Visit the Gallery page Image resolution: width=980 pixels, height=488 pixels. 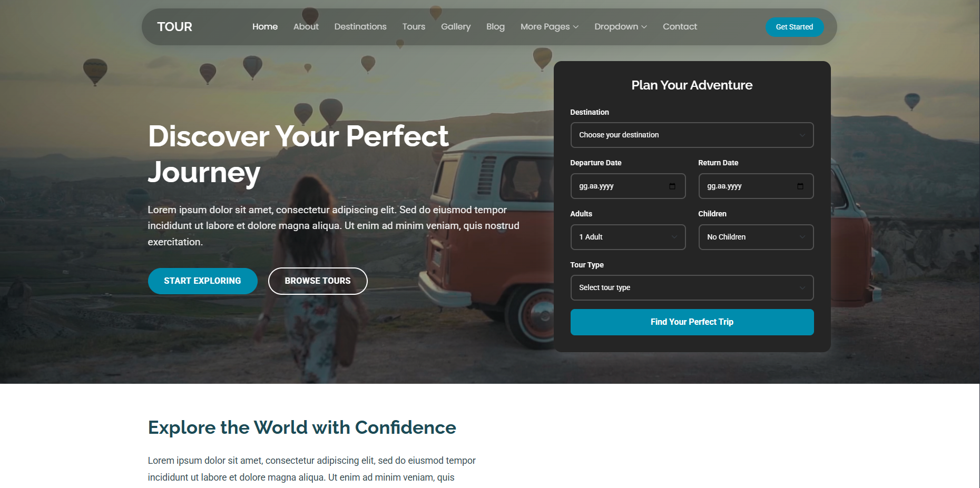pyautogui.click(x=455, y=27)
